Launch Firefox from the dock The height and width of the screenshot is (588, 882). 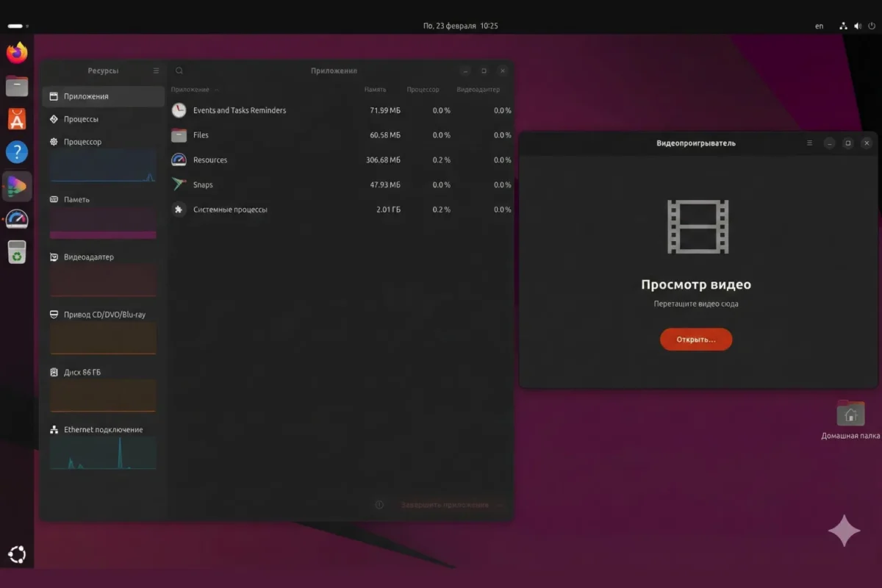[x=16, y=53]
